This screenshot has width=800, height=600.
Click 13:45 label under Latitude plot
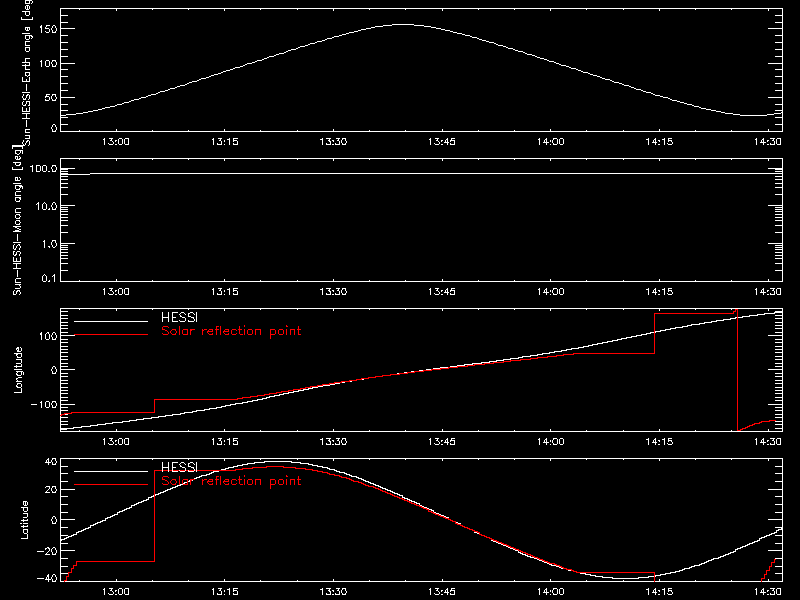pos(442,592)
